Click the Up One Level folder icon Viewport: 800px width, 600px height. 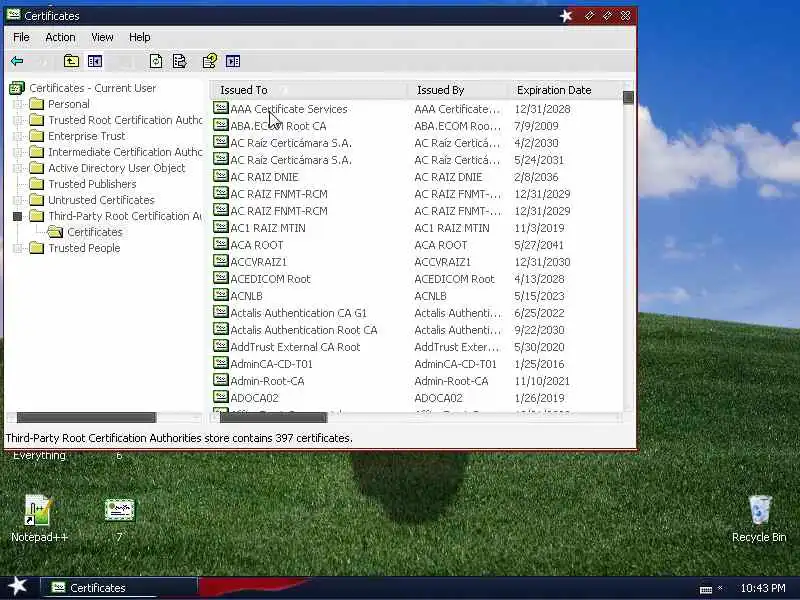click(x=71, y=61)
